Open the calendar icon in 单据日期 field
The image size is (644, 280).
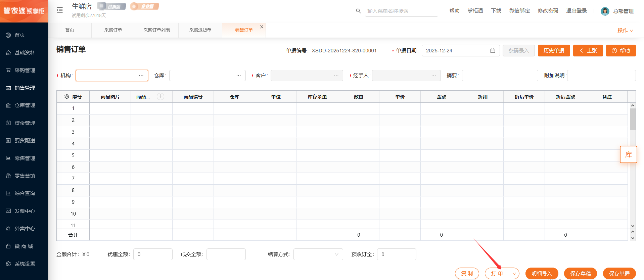[493, 51]
